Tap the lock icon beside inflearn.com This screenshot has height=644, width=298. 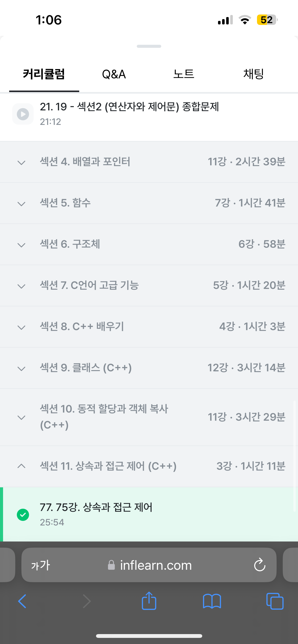pos(111,565)
